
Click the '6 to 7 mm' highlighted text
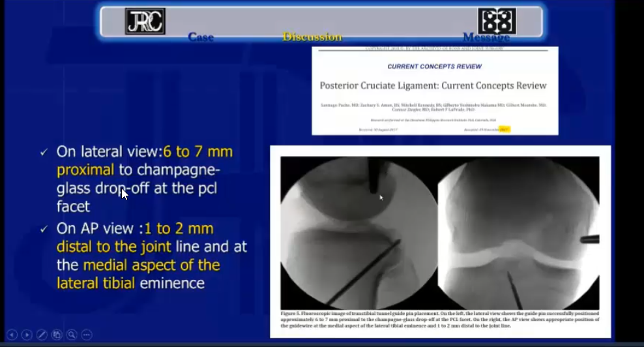(198, 152)
